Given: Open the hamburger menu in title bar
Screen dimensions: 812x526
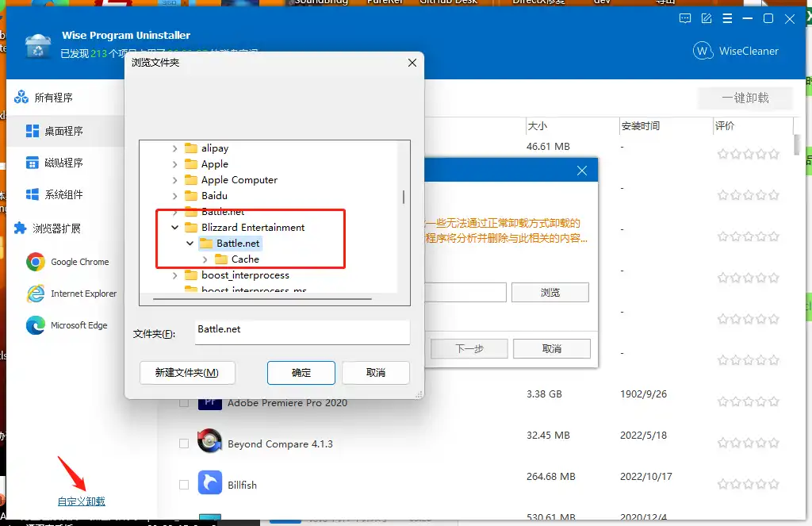Looking at the screenshot, I should coord(727,19).
